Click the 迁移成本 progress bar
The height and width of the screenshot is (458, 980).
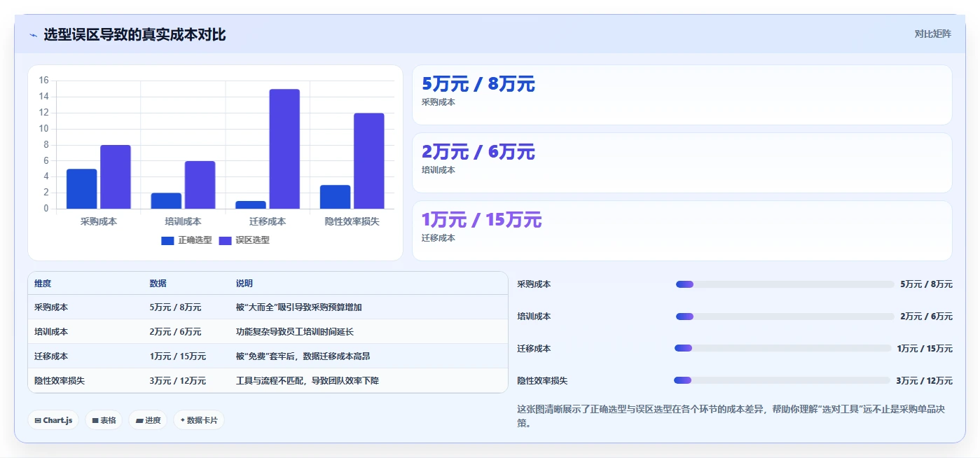(783, 348)
